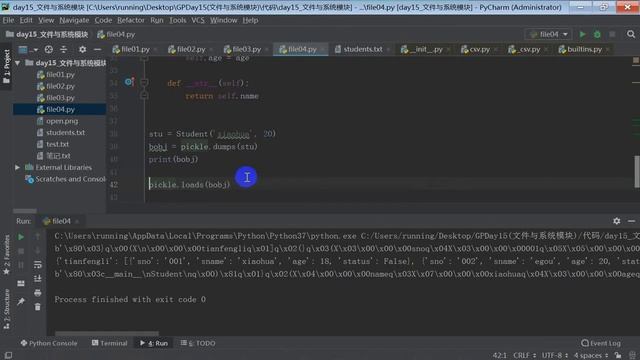
Task: Open Python Console tool window
Action: [x=49, y=343]
